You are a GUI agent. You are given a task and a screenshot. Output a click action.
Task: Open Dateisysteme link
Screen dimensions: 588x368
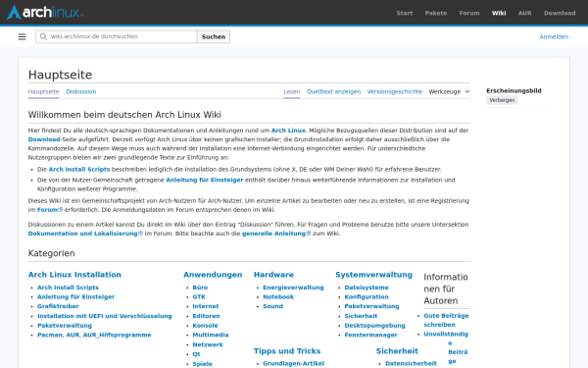367,288
